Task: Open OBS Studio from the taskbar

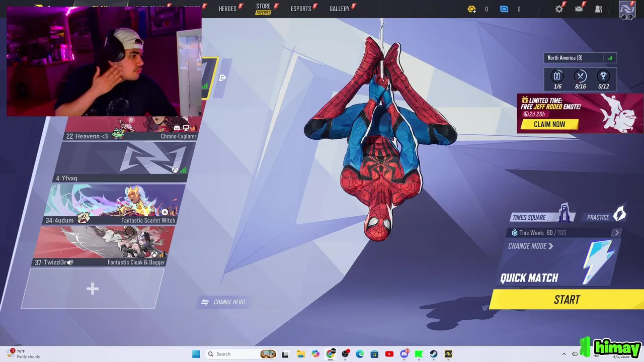Action: pyautogui.click(x=345, y=354)
